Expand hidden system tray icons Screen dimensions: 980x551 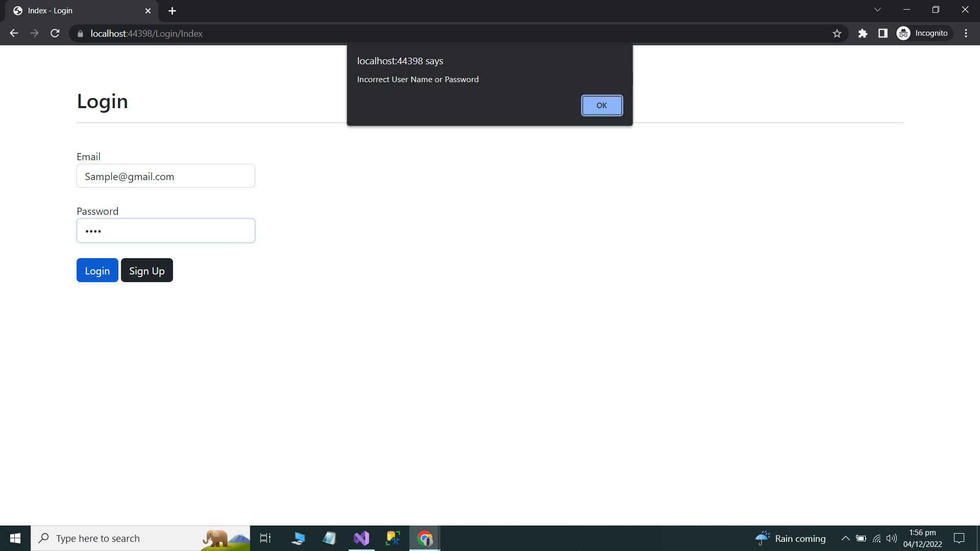pos(845,538)
